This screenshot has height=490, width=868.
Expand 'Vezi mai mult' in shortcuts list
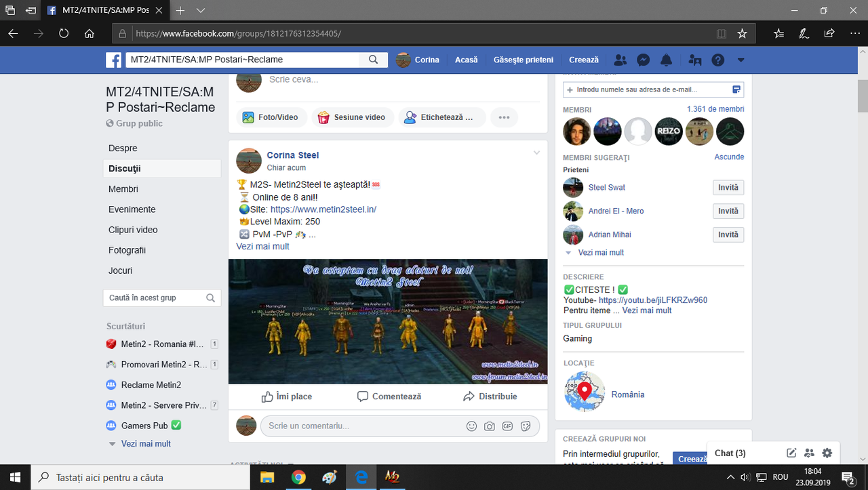click(146, 444)
